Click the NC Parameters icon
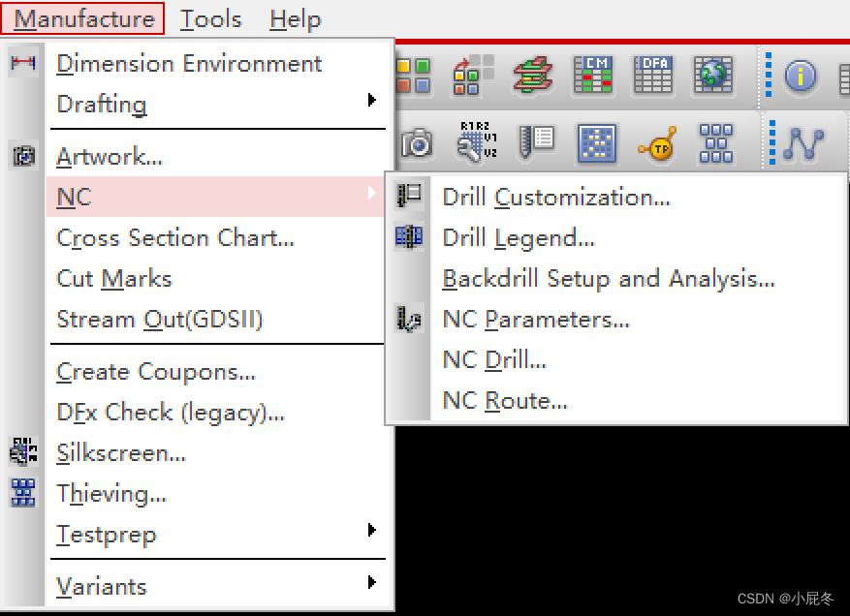Image resolution: width=850 pixels, height=616 pixels. [x=409, y=318]
